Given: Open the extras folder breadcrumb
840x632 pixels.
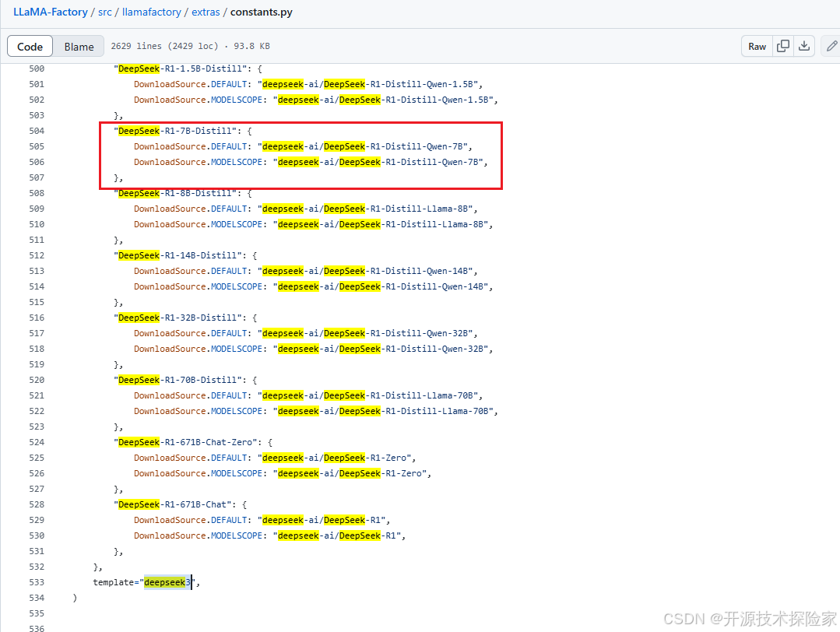Looking at the screenshot, I should pyautogui.click(x=206, y=12).
